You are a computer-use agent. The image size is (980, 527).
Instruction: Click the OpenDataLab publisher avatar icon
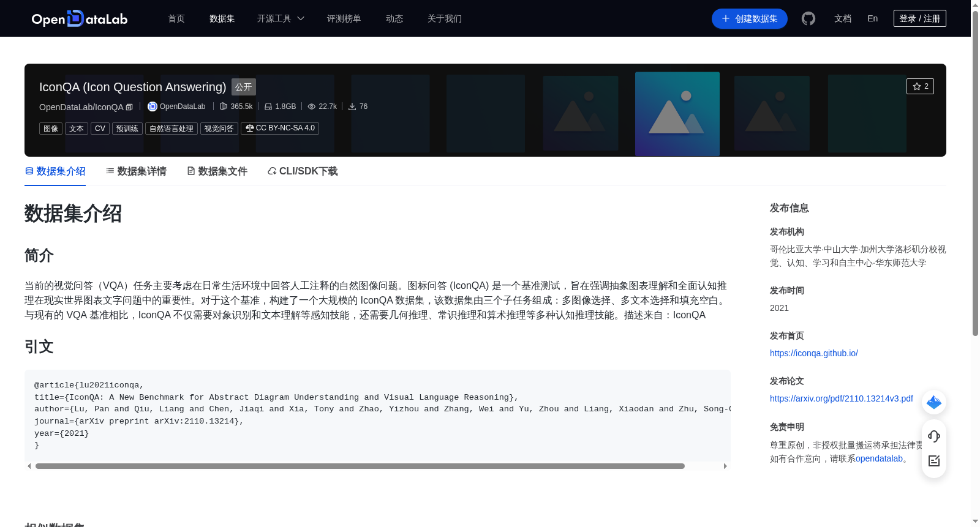(153, 107)
